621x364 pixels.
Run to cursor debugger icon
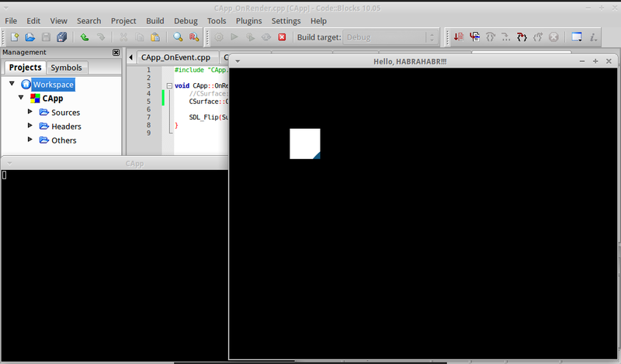pyautogui.click(x=474, y=37)
